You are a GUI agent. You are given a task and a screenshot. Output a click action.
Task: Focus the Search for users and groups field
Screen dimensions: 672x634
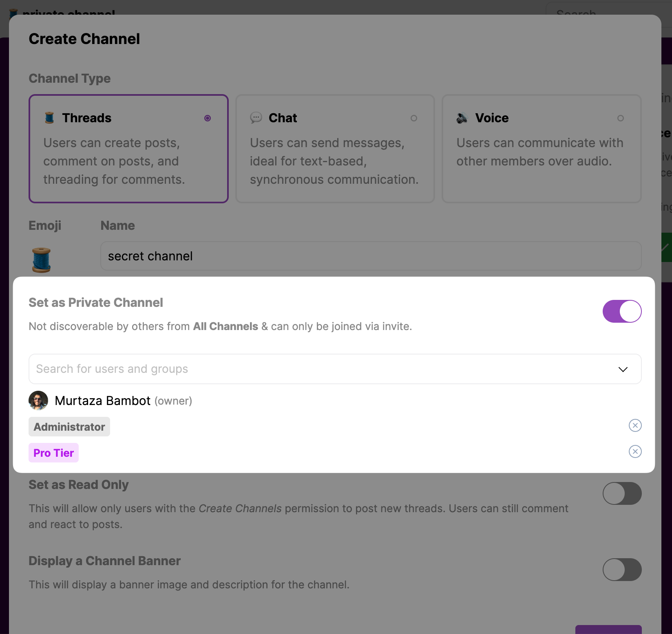(335, 369)
